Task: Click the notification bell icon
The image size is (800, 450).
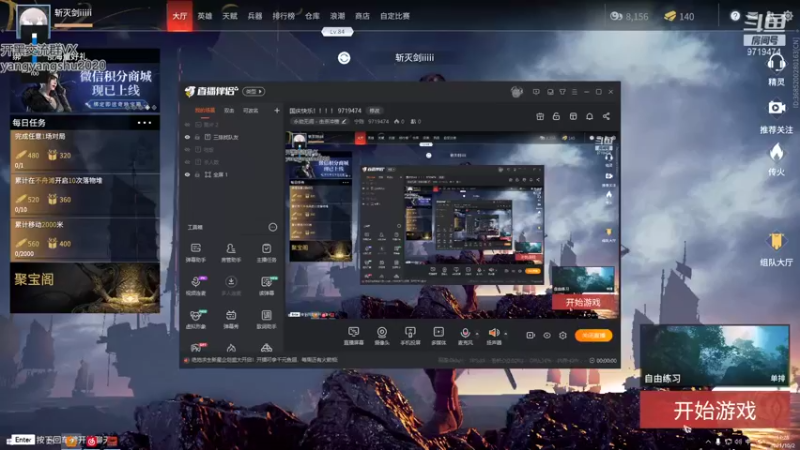Action: pos(589,116)
